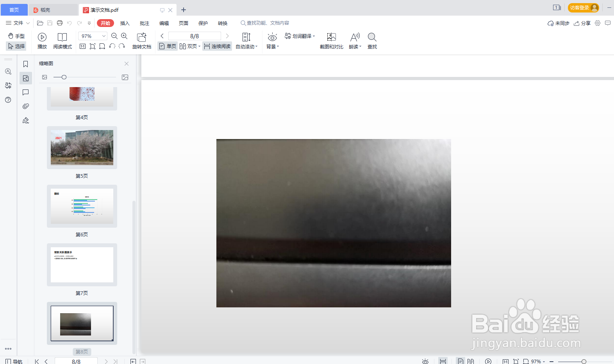The image size is (614, 364).
Task: Click the 8/8 page number field in toolbar
Action: [x=195, y=36]
